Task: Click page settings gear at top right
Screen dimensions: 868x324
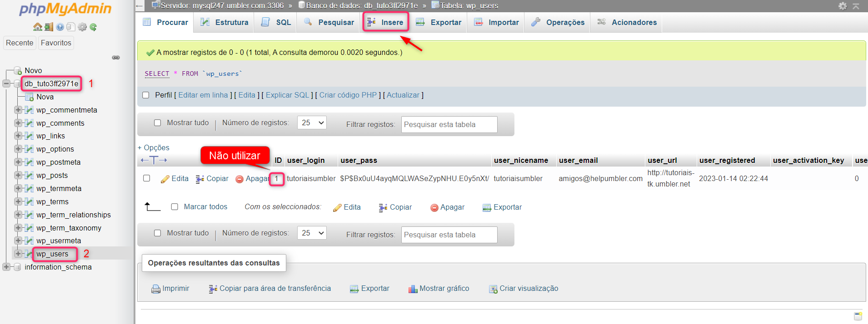Action: (x=843, y=6)
